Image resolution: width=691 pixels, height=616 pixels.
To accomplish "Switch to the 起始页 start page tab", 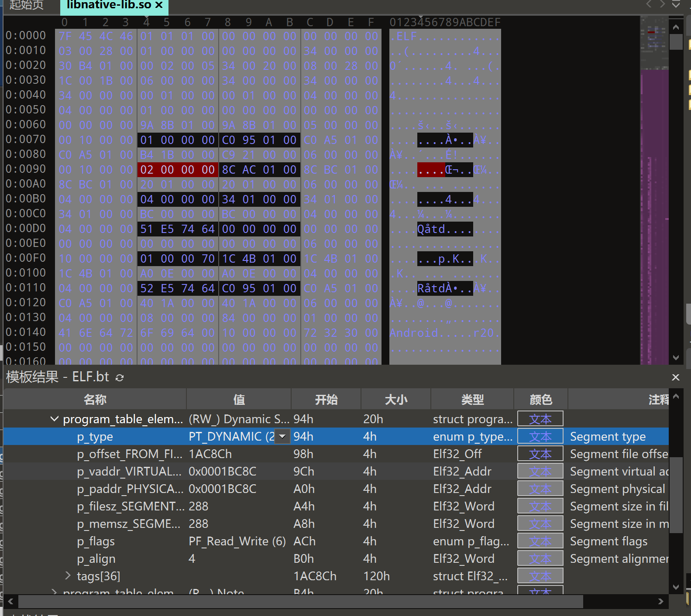I will click(27, 5).
